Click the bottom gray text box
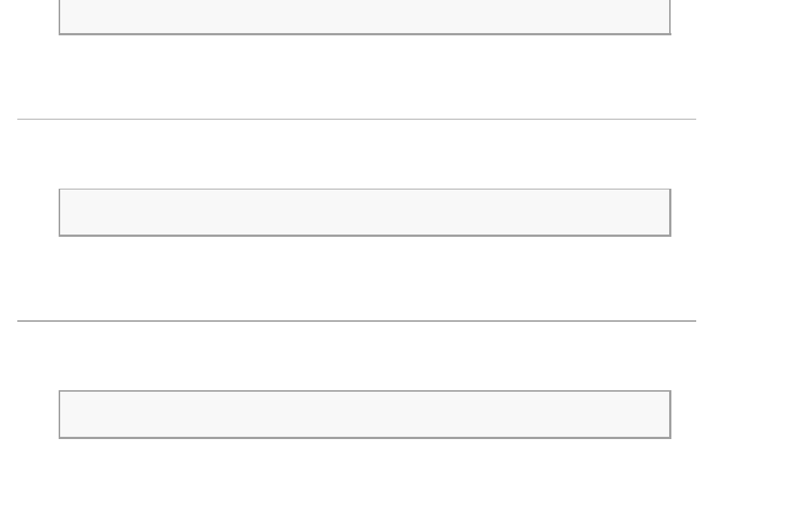This screenshot has width=812, height=518. pyautogui.click(x=365, y=413)
